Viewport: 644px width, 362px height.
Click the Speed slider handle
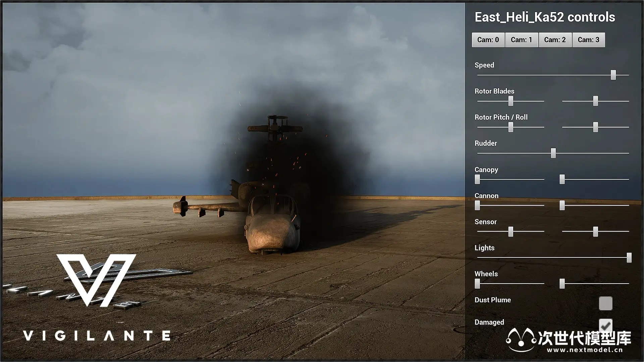[613, 75]
